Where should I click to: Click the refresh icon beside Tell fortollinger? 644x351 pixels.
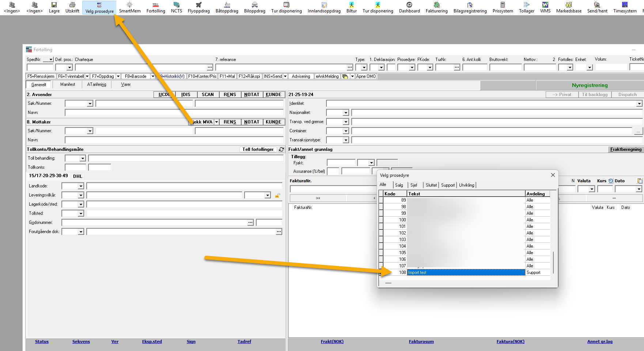[x=281, y=149]
